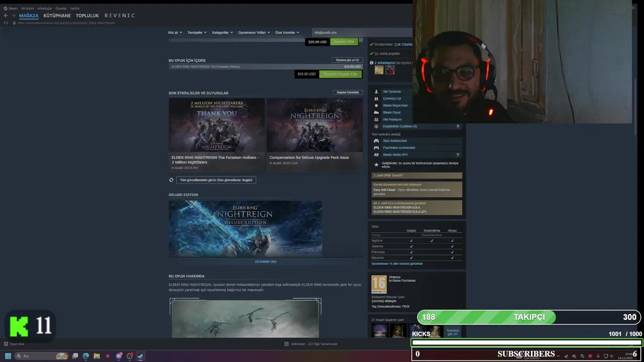Open the Compensation for Deluxe Upgrade post
Viewport: 644px width, 362px height.
[314, 135]
